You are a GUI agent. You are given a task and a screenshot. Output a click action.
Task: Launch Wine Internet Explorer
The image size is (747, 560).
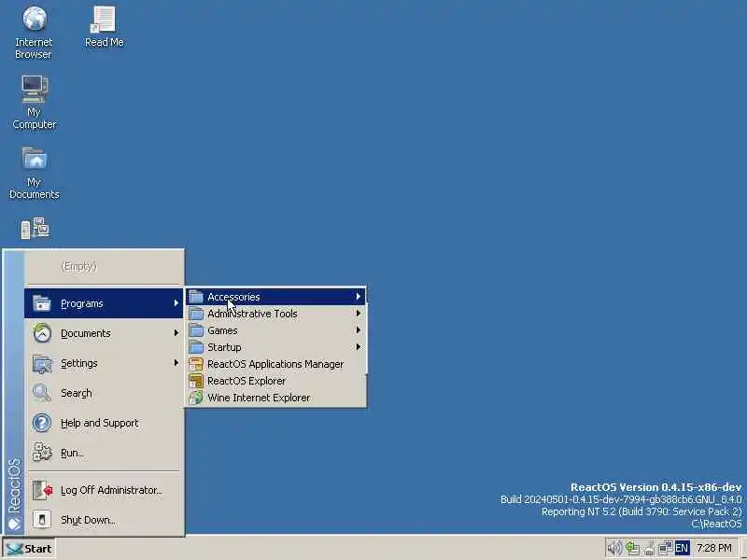tap(275, 398)
